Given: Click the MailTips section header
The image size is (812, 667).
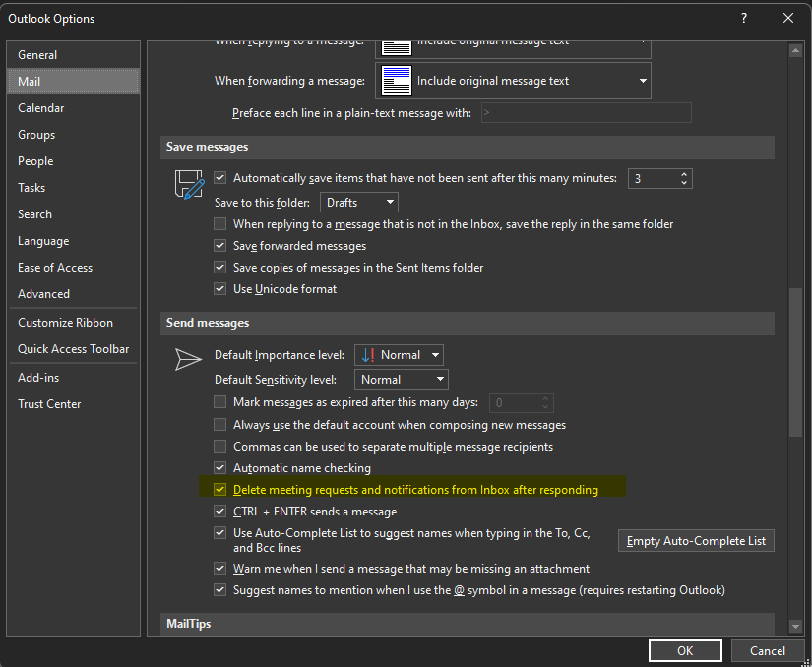Looking at the screenshot, I should click(468, 624).
